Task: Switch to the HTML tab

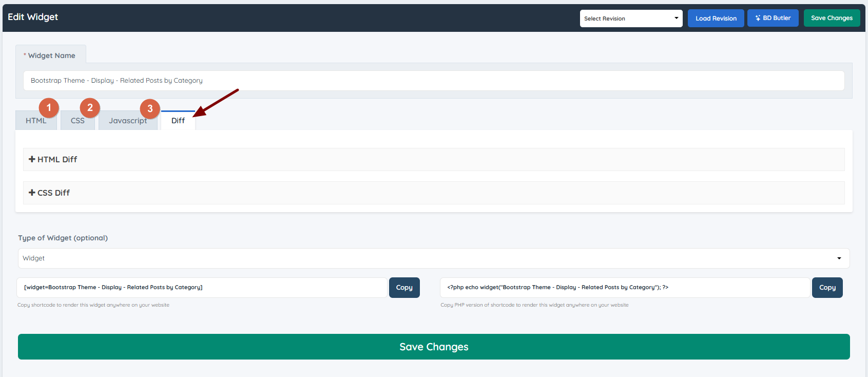Action: [x=36, y=121]
